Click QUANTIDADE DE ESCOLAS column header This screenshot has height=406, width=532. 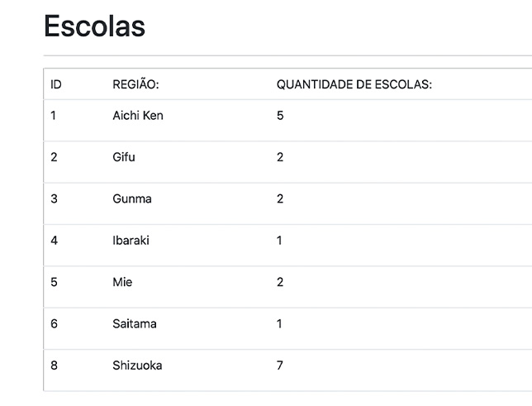(x=354, y=84)
